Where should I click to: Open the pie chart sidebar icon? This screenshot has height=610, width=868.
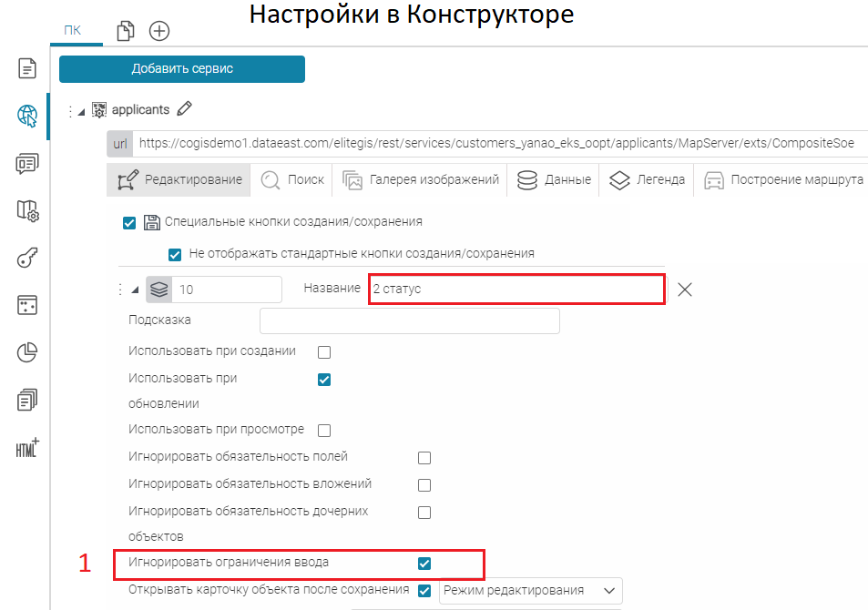click(x=27, y=352)
